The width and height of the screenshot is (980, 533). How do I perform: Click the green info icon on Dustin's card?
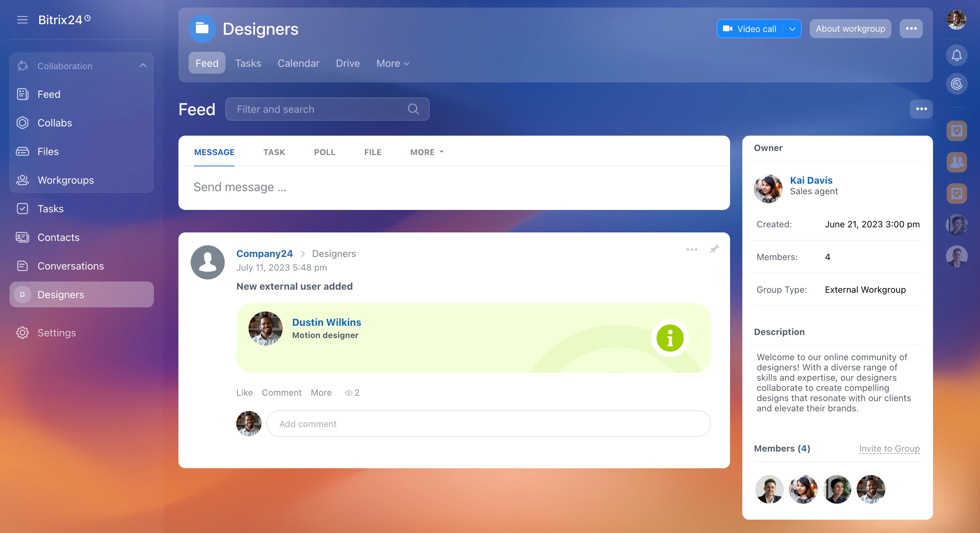(670, 338)
